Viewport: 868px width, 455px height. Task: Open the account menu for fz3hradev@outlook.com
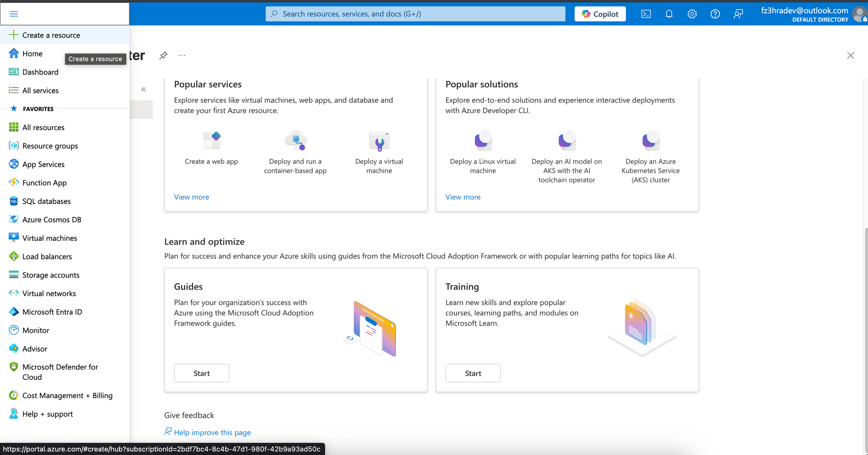[x=814, y=14]
